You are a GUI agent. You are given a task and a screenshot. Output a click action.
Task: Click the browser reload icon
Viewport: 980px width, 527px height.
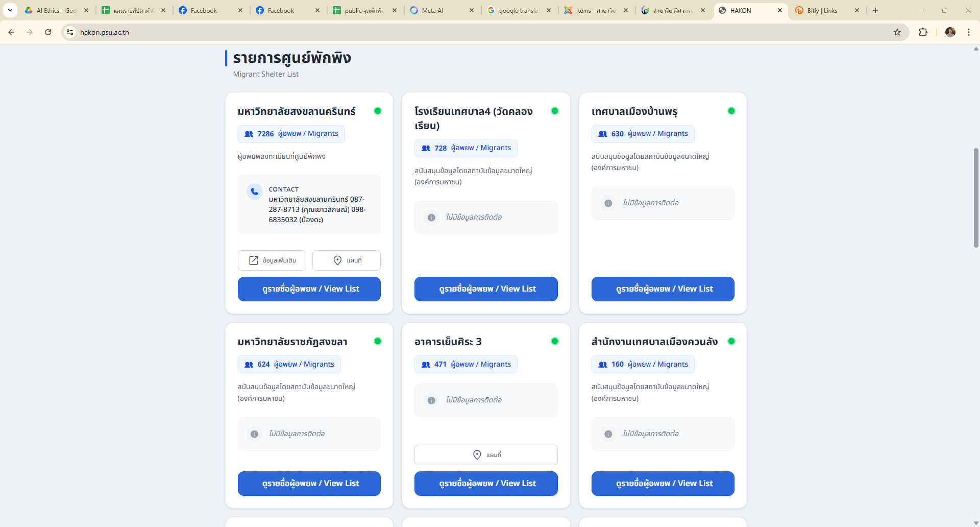pyautogui.click(x=48, y=32)
